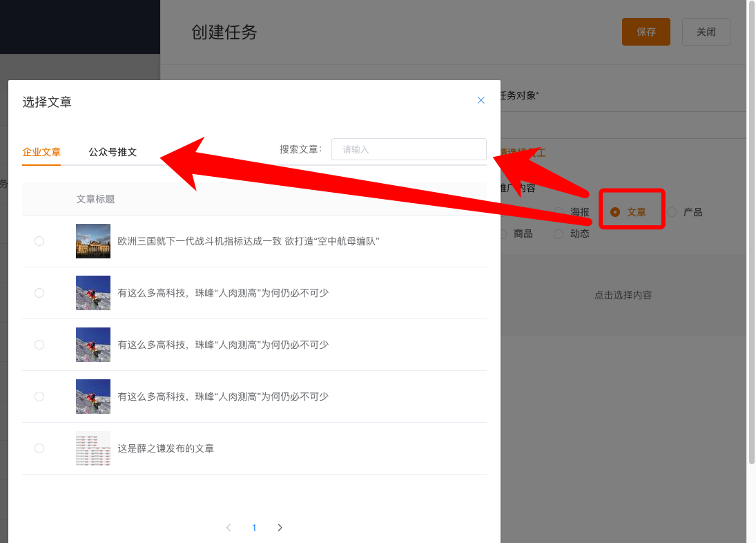Screen dimensions: 756x543
Task: Select page number 1 in pagination
Action: pos(254,528)
